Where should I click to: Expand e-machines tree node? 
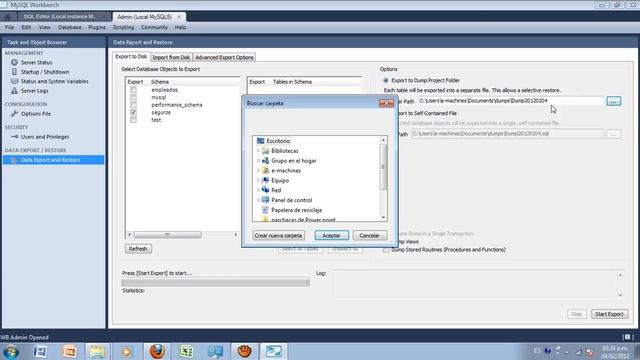click(x=258, y=171)
